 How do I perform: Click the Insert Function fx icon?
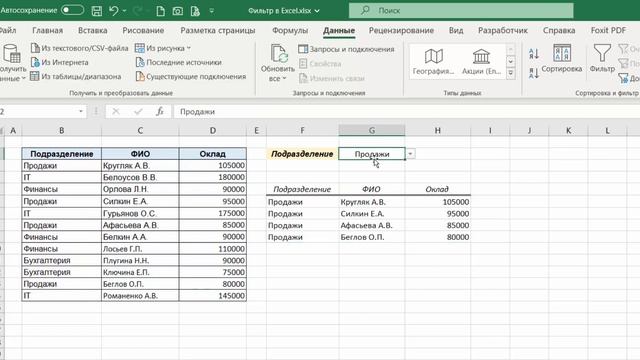(x=160, y=111)
